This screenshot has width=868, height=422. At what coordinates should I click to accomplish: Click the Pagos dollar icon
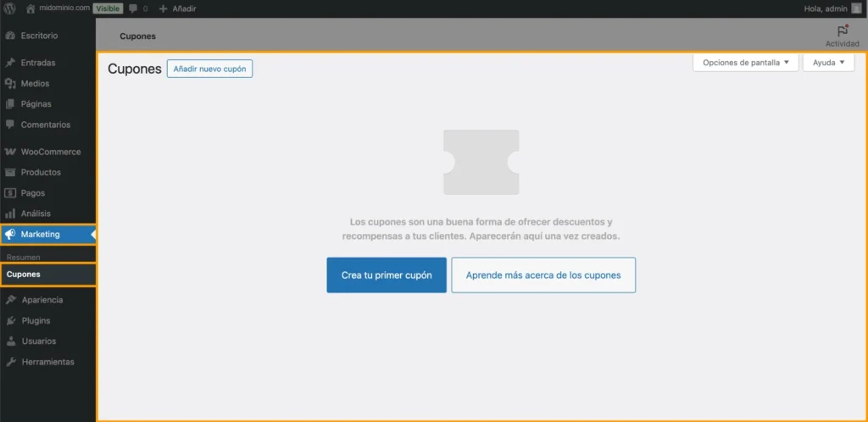click(9, 193)
